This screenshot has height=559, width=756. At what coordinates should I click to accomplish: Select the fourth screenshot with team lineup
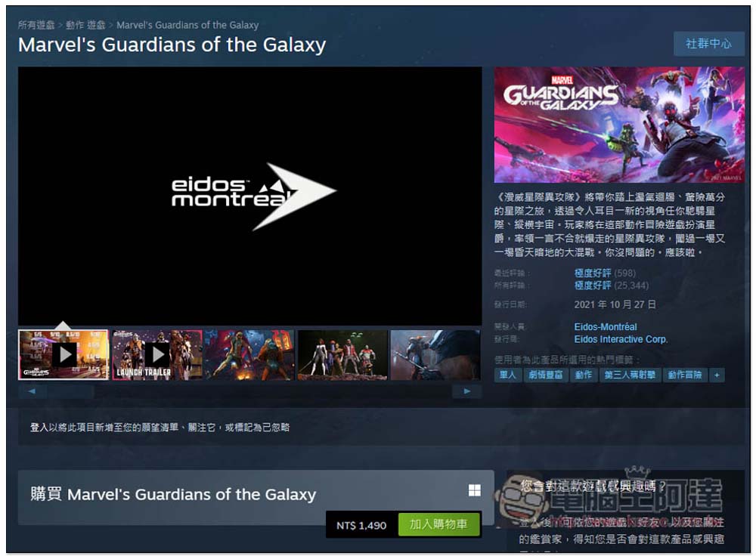342,355
